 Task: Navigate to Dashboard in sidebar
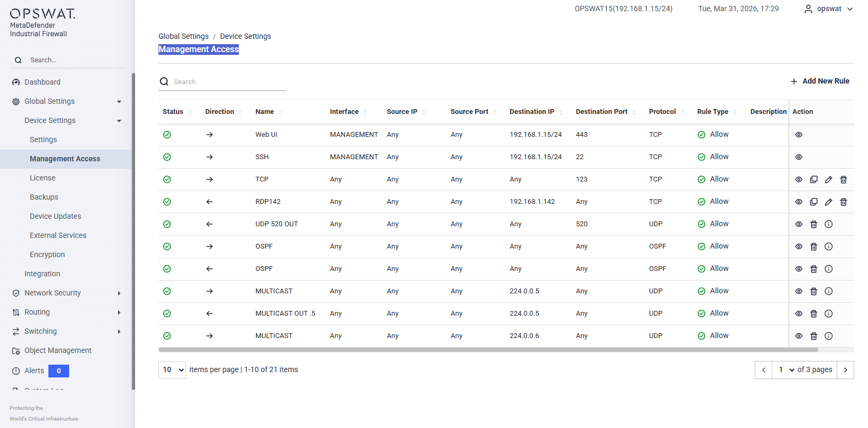pyautogui.click(x=43, y=82)
